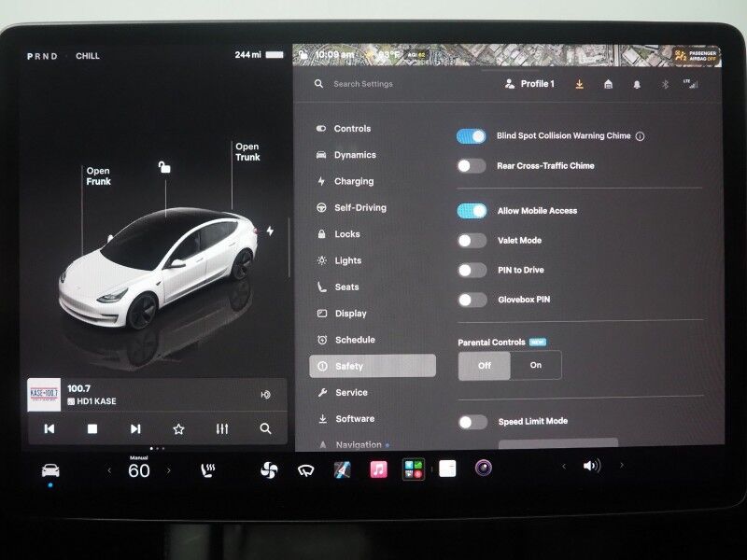Open Profile 1 driver profile menu
Image resolution: width=747 pixels, height=560 pixels.
529,84
